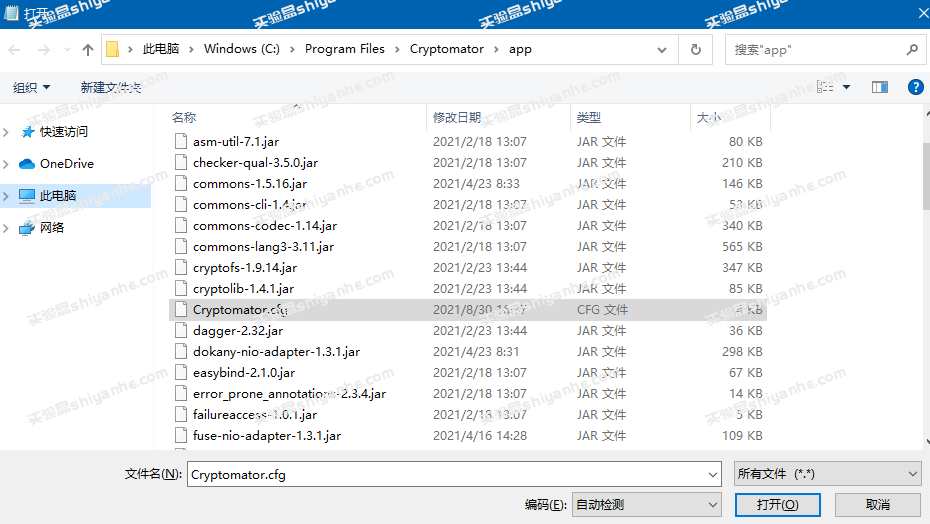
Task: Click the 打开(O) button
Action: click(778, 505)
